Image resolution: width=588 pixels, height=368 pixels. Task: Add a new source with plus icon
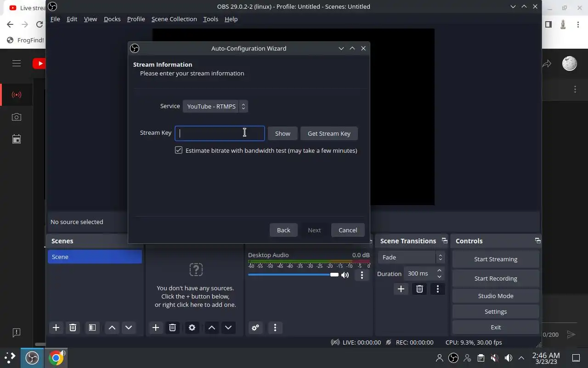click(x=156, y=328)
